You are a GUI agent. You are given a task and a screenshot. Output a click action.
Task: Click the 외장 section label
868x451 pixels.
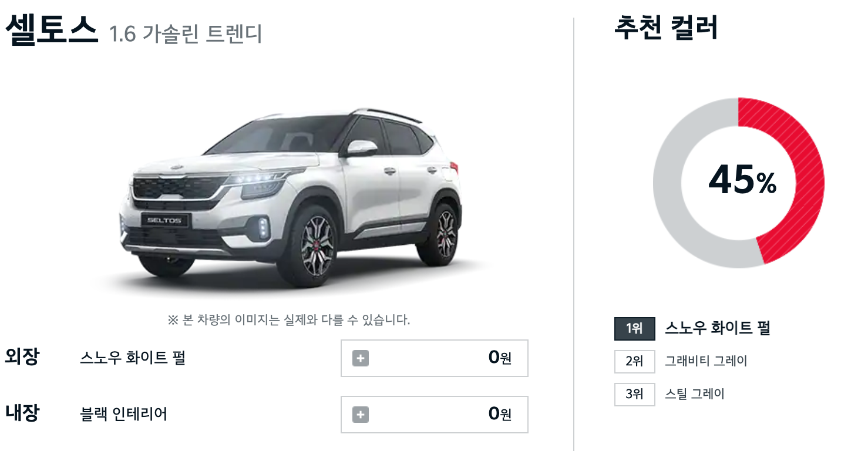click(22, 356)
